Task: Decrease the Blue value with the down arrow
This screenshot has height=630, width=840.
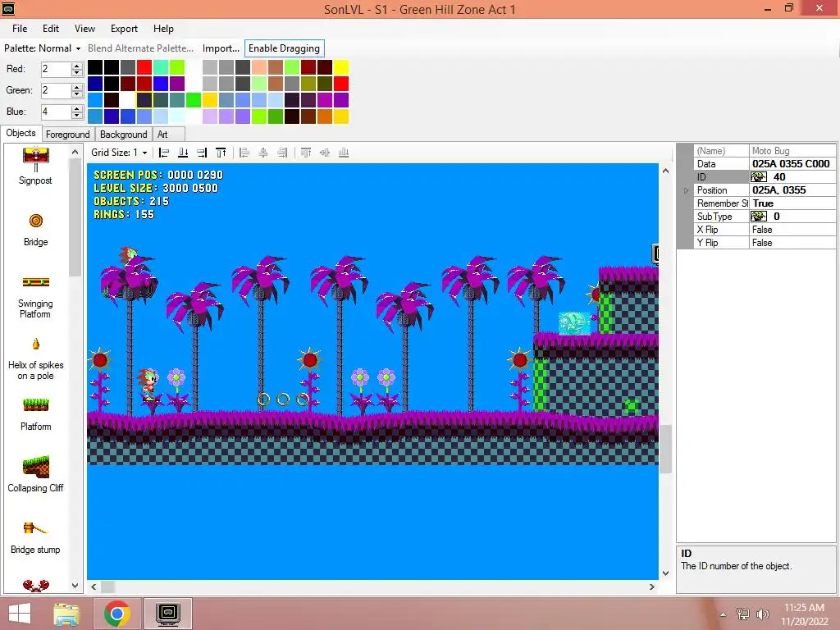Action: 77,115
